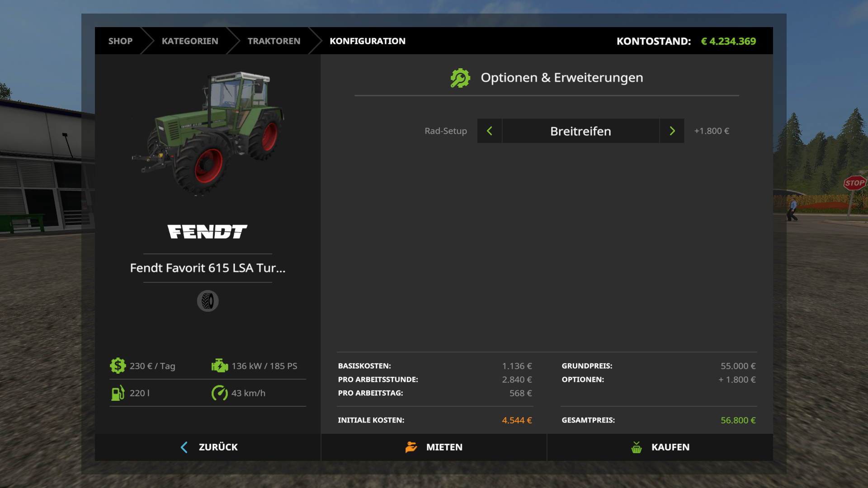Select previous Rad-Setup option with left arrow

pyautogui.click(x=489, y=131)
